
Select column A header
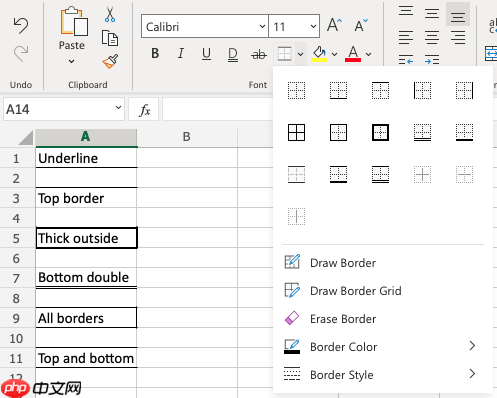tap(86, 137)
